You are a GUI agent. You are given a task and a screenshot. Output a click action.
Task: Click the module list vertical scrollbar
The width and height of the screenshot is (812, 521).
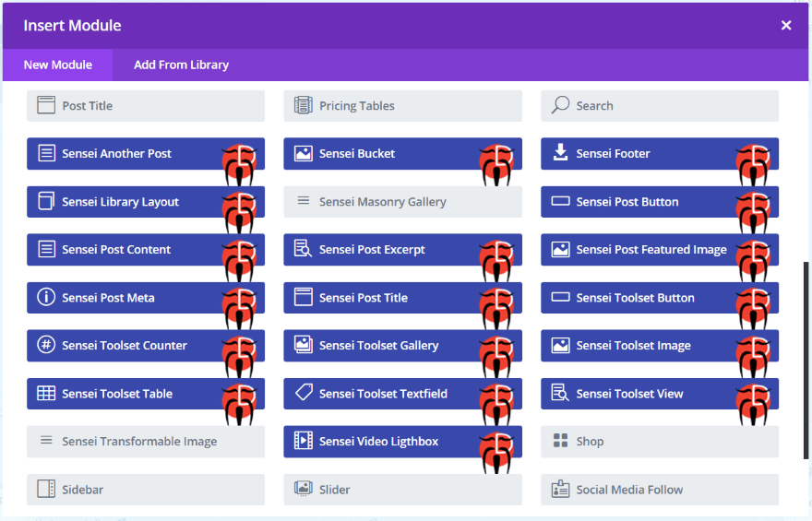click(x=806, y=361)
